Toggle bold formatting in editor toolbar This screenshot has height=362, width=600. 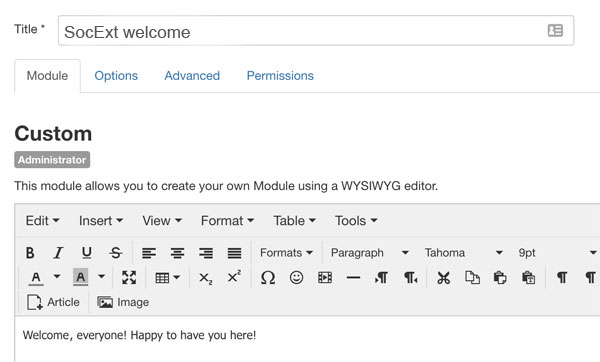(x=30, y=253)
